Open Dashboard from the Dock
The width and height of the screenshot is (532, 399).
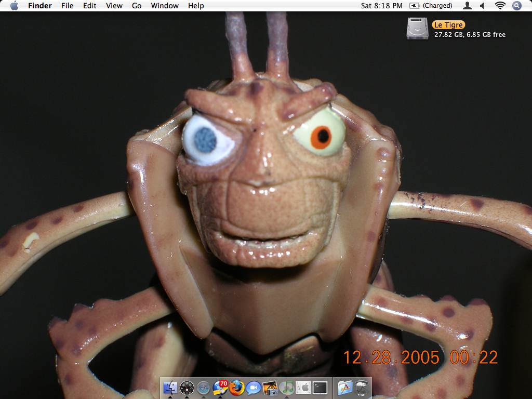187,388
